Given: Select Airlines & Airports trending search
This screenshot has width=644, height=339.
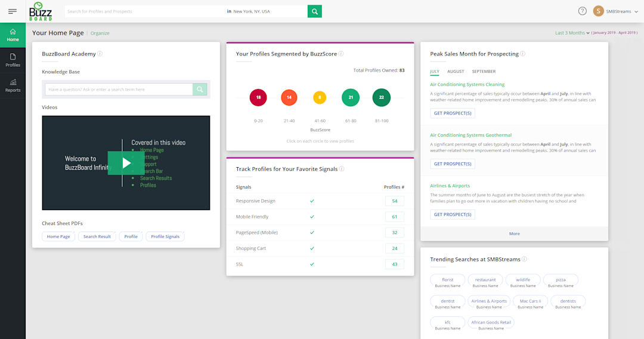Looking at the screenshot, I should pyautogui.click(x=489, y=301).
